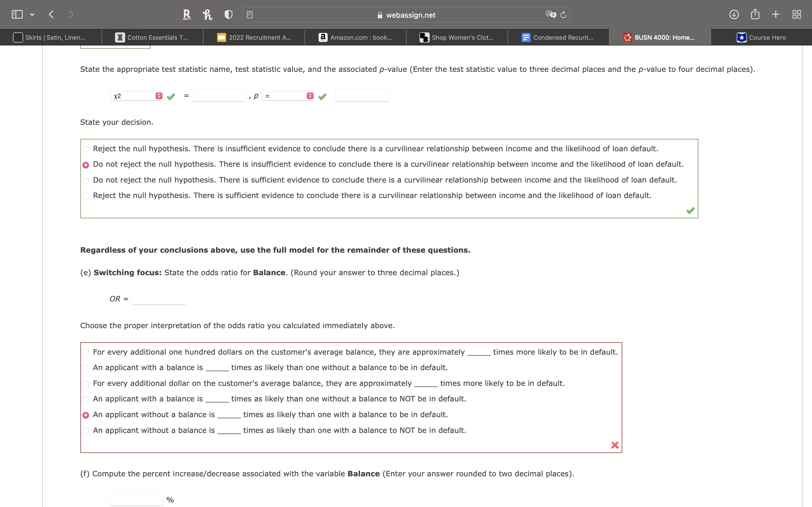Image resolution: width=812 pixels, height=507 pixels.
Task: Switch to the Amazon.com book tab
Action: coord(356,37)
